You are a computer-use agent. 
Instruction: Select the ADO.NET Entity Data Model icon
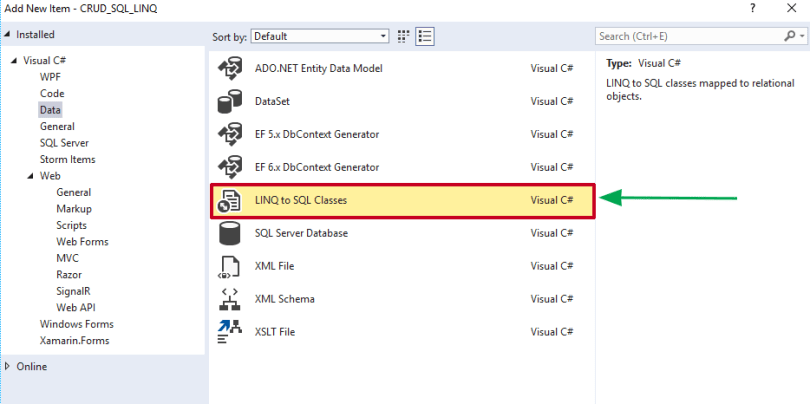pyautogui.click(x=230, y=68)
